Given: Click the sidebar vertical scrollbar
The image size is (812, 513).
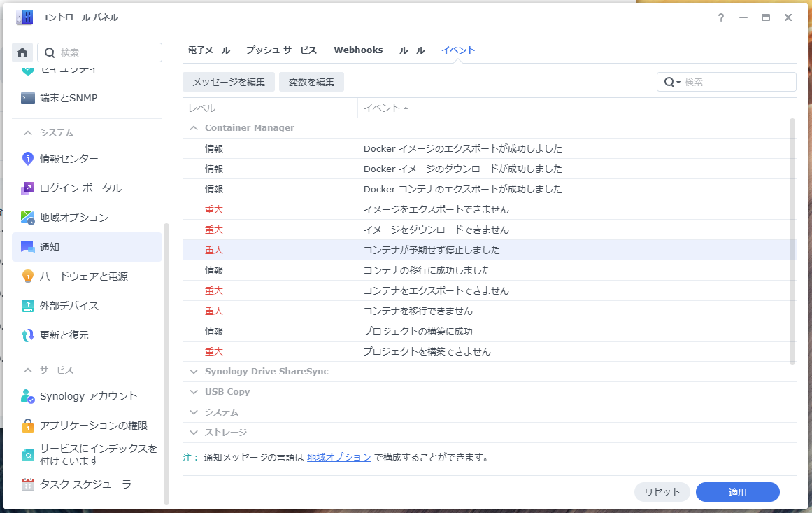Looking at the screenshot, I should point(166,363).
